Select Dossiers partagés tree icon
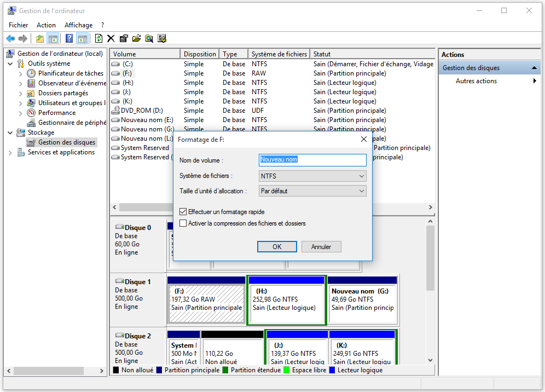Viewport: 545px width, 392px height. pos(31,93)
